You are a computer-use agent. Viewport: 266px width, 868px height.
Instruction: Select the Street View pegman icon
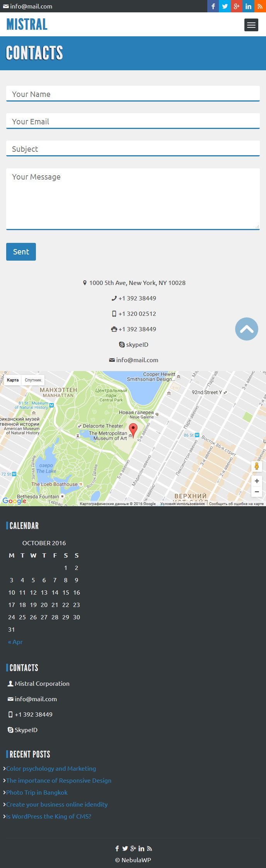coord(257,466)
